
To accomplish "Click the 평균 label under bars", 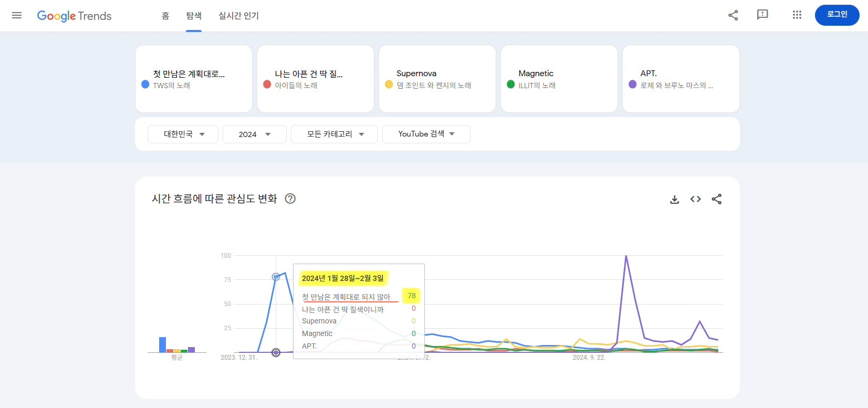I will [177, 358].
